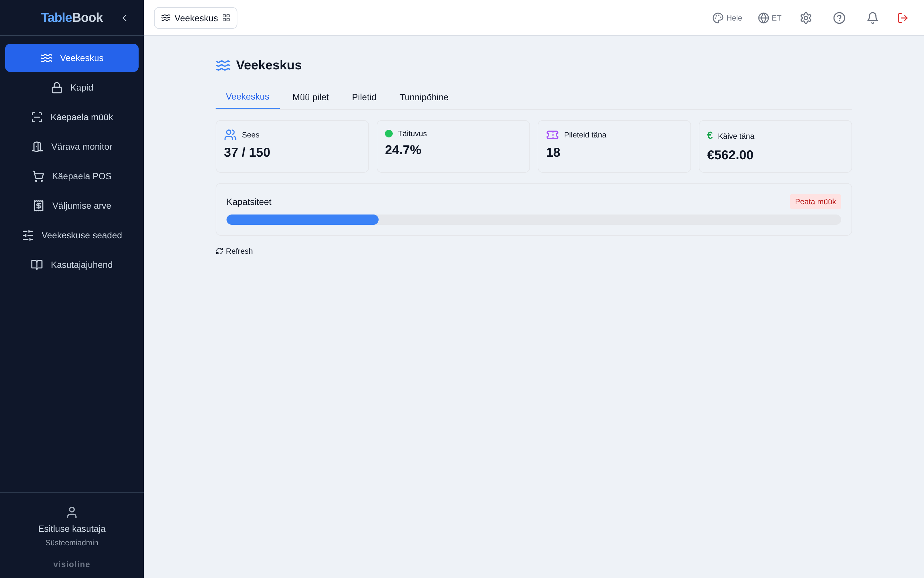Click the waves icon in sidebar Veekeskus

coord(47,58)
